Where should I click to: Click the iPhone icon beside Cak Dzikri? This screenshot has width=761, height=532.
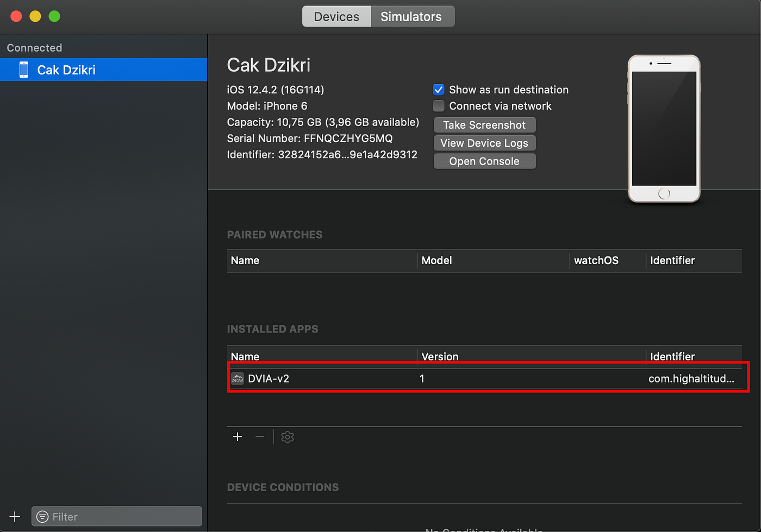[24, 70]
